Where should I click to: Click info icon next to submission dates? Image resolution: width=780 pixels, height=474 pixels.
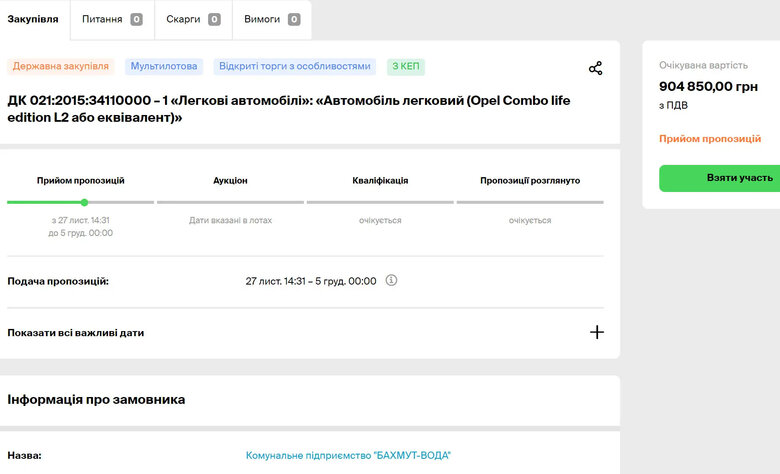(x=391, y=281)
